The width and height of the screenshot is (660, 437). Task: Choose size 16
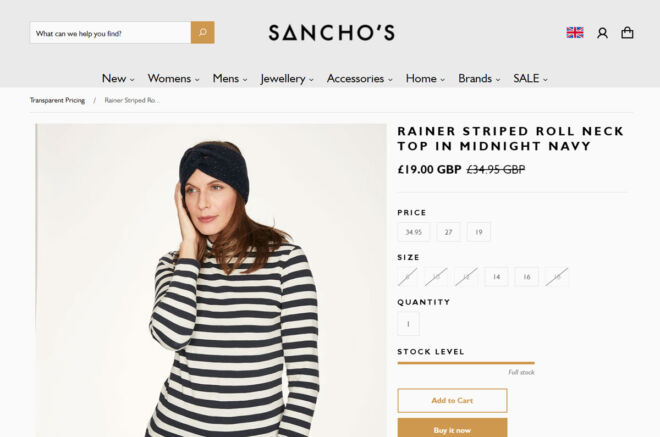[x=527, y=277]
